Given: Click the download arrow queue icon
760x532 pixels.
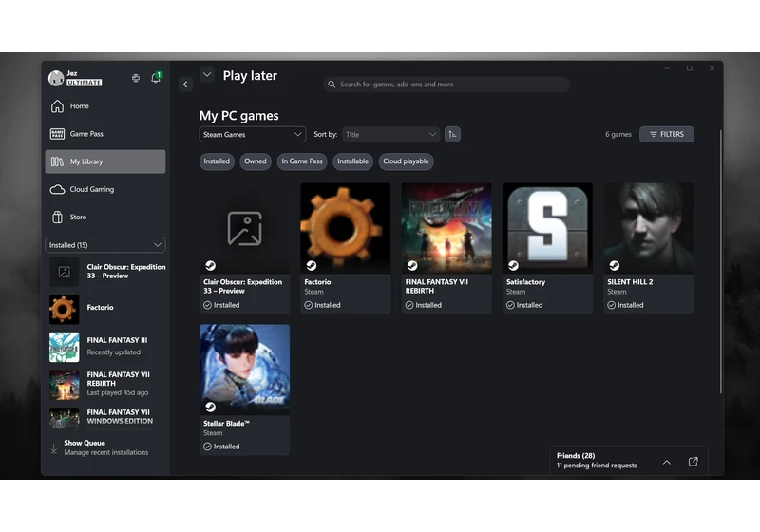Looking at the screenshot, I should coord(54,448).
